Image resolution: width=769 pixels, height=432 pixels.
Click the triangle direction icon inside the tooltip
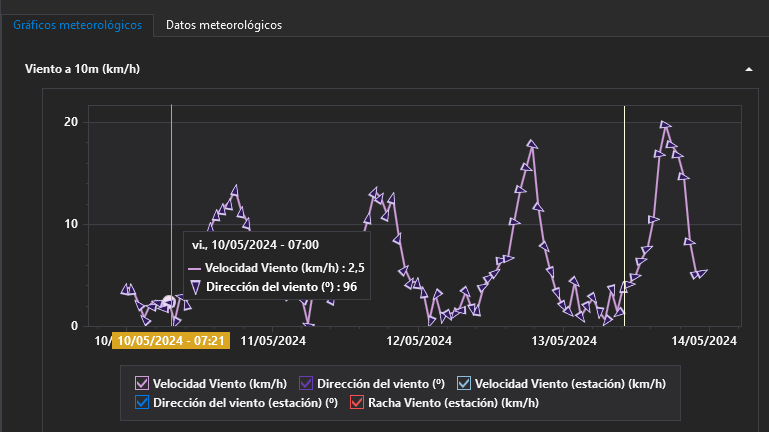[x=195, y=288]
